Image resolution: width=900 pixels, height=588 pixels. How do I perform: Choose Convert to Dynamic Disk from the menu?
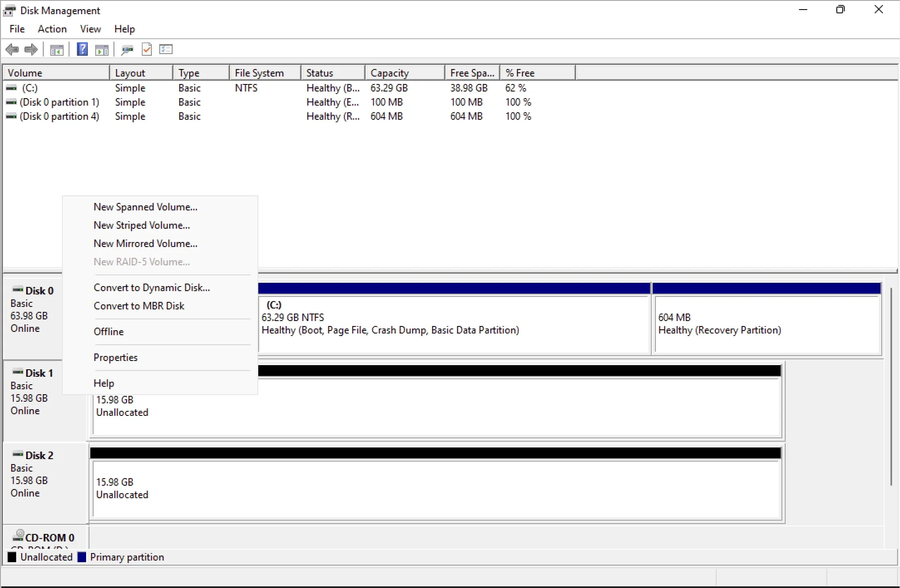pos(152,287)
